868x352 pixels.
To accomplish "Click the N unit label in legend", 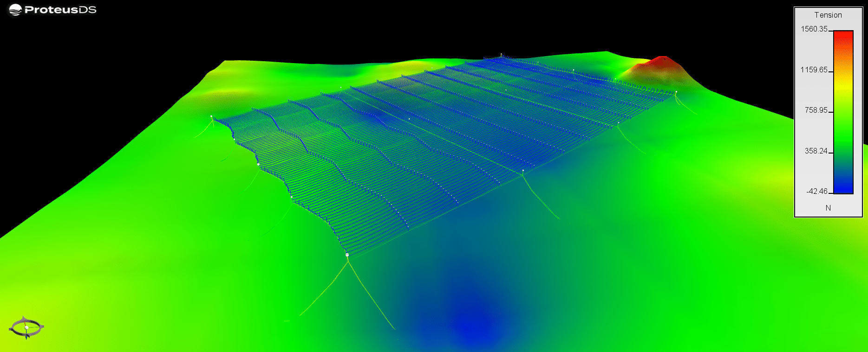I will click(x=828, y=208).
